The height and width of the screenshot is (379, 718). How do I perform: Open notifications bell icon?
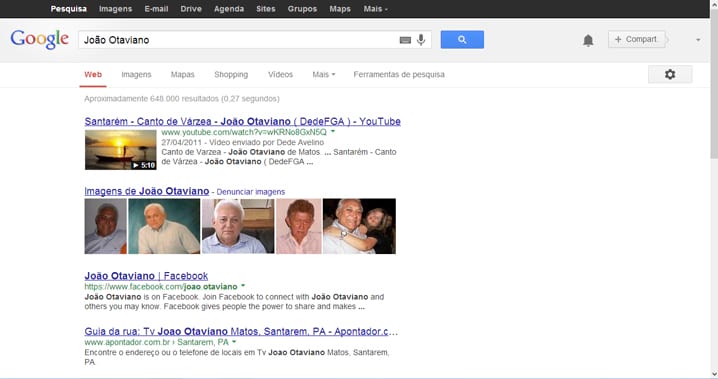pos(588,40)
